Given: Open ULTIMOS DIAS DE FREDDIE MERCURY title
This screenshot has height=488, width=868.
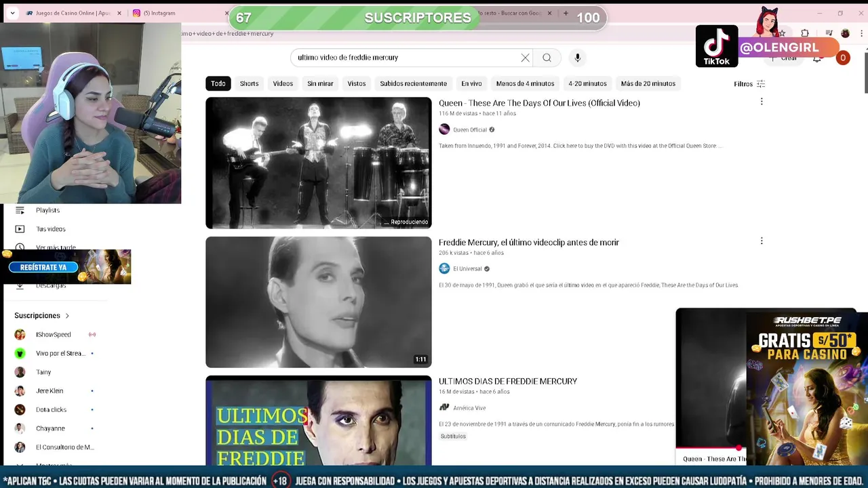Looking at the screenshot, I should [508, 382].
